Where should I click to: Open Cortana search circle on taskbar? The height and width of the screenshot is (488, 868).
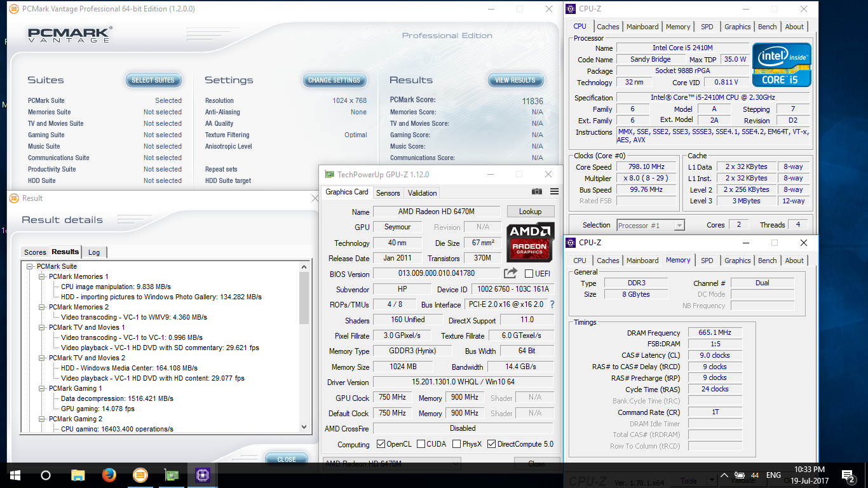click(46, 475)
